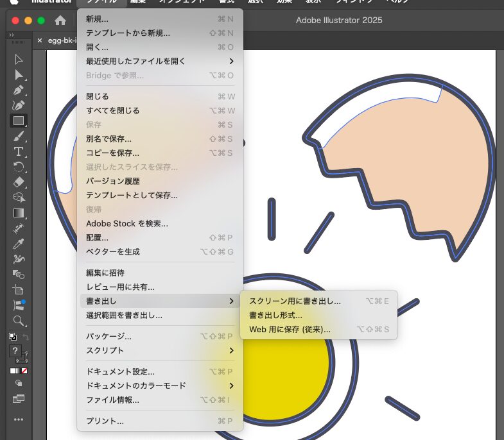Select the Zoom magnifier tool
The image size is (504, 440).
pos(19,321)
